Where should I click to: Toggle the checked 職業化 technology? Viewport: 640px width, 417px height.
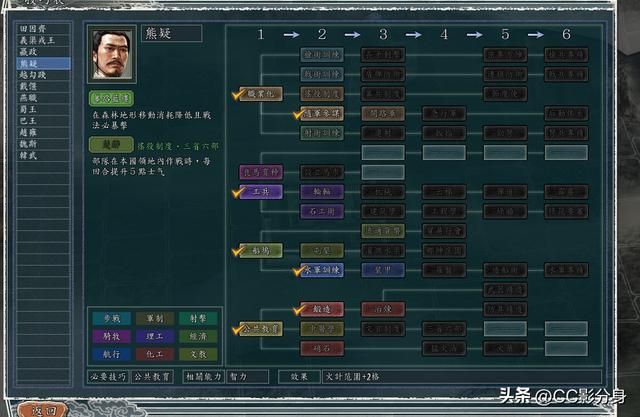(261, 94)
